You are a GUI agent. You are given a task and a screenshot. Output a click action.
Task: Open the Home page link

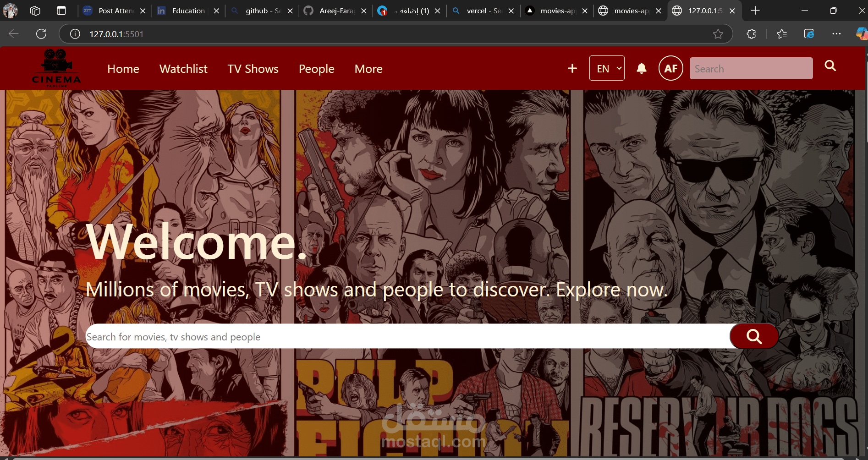[x=123, y=69]
